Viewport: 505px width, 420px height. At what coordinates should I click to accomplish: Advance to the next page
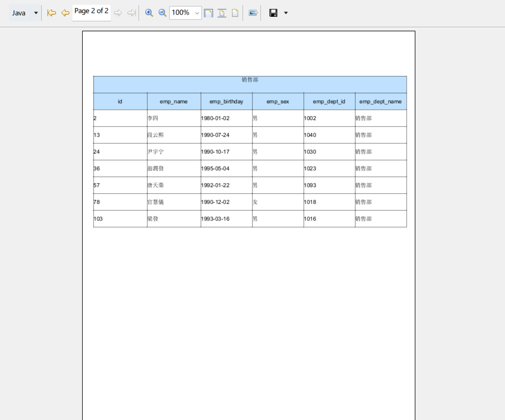pyautogui.click(x=118, y=12)
